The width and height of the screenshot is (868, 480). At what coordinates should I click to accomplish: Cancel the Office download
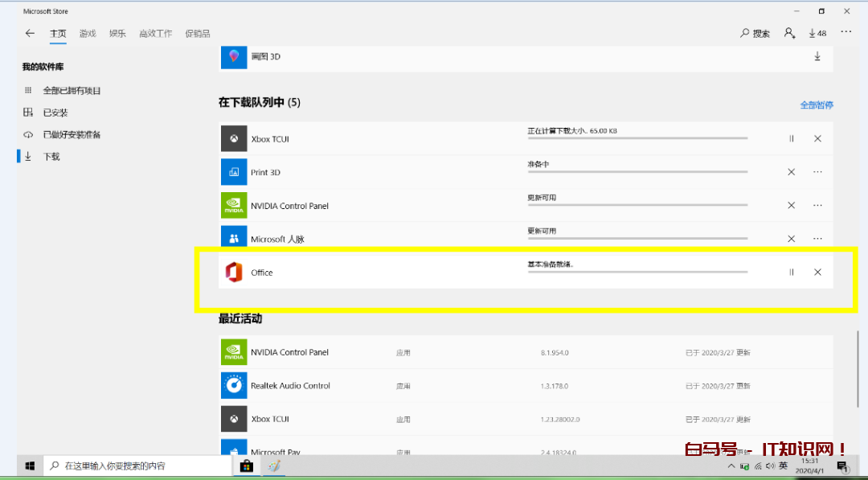[817, 273]
